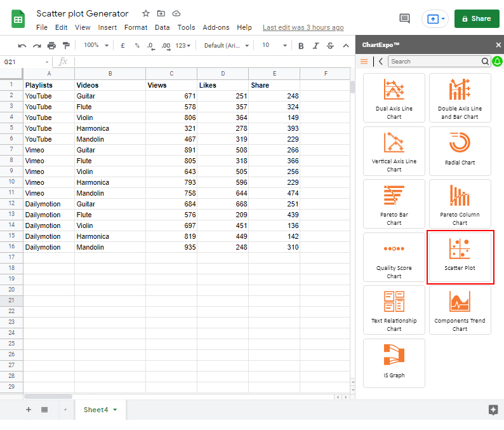Viewport: 504px width, 430px height.
Task: Open the Tools menu
Action: click(x=186, y=28)
